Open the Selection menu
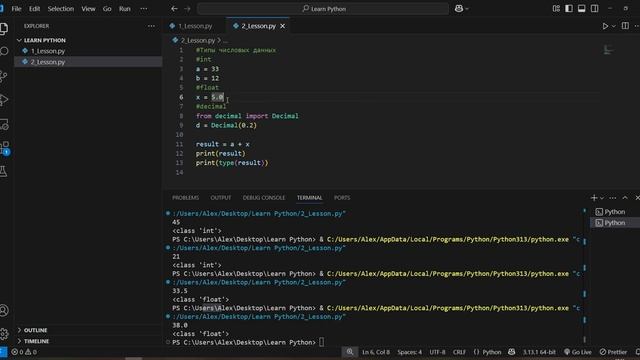 click(x=61, y=9)
